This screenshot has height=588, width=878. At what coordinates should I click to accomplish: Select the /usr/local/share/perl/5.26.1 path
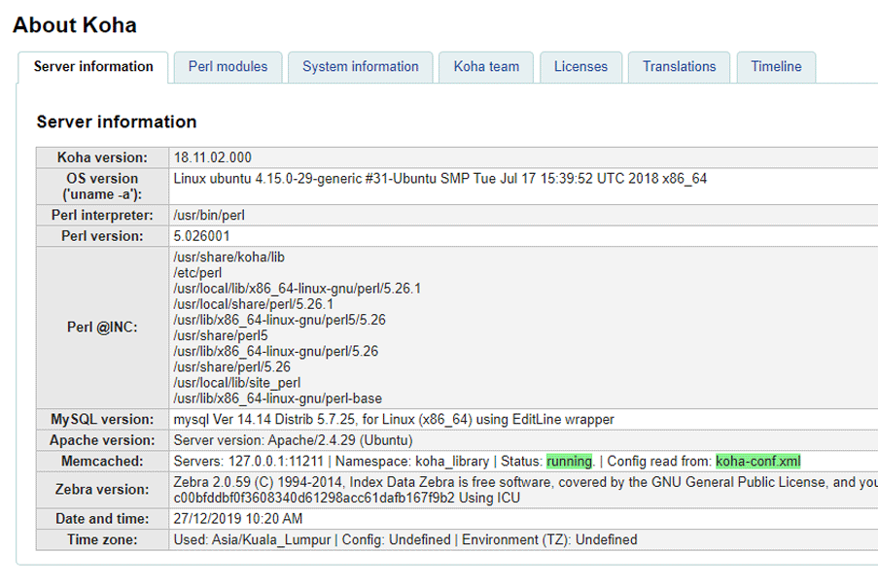click(254, 304)
